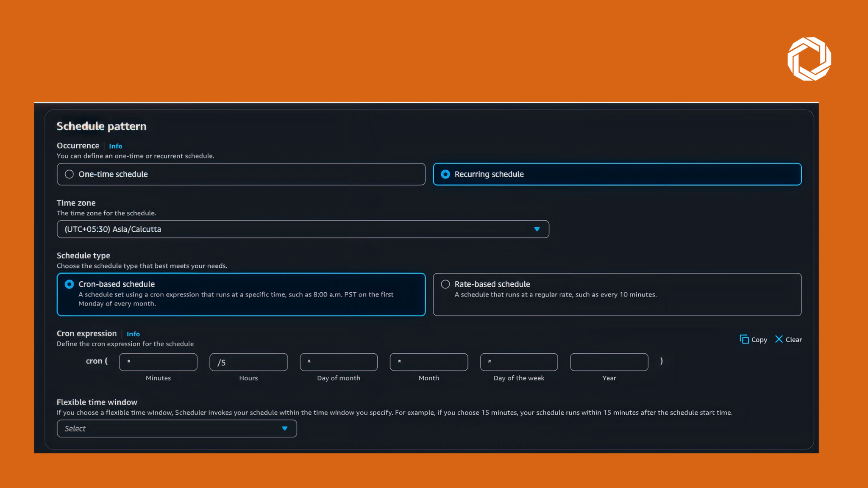The width and height of the screenshot is (868, 488).
Task: Open the Info link for Cron expression
Action: coord(133,334)
